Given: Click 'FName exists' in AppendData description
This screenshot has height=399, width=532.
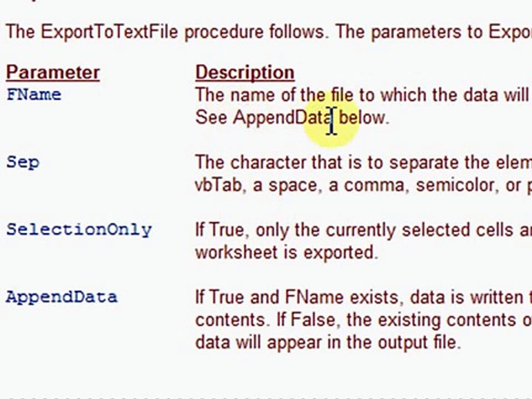Looking at the screenshot, I should point(341,298).
